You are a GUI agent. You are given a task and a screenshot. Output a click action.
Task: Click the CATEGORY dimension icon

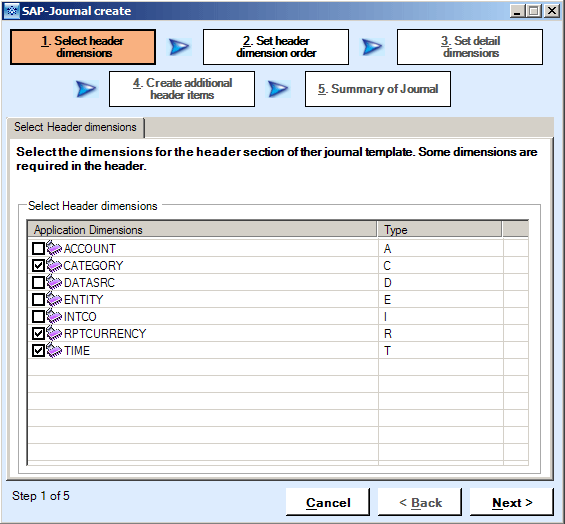coord(54,265)
